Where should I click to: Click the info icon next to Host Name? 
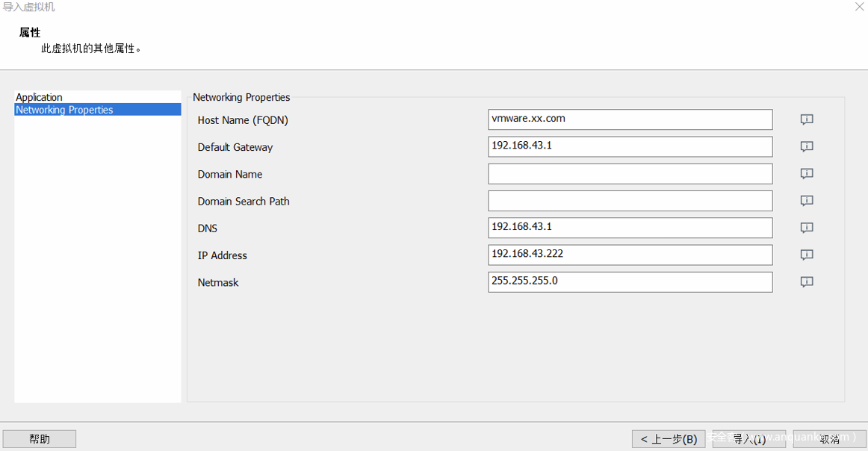[x=807, y=119]
